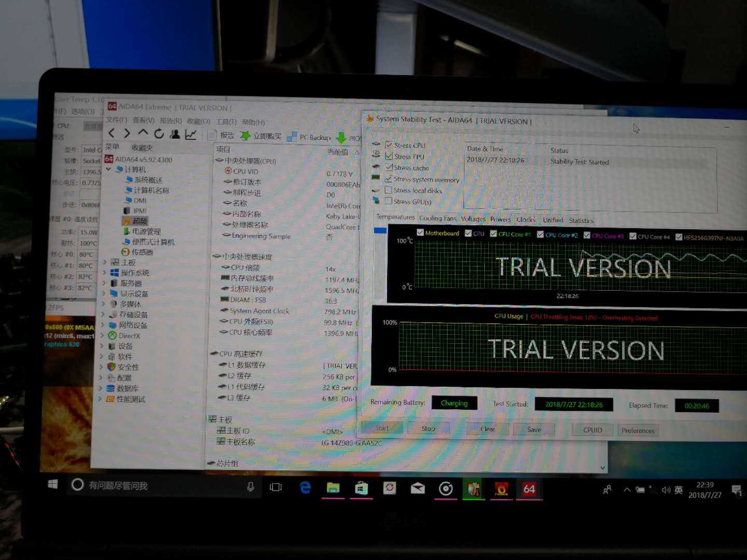Screen dimensions: 747x560
Task: Collapse the 计算机 tree node
Action: click(x=108, y=169)
